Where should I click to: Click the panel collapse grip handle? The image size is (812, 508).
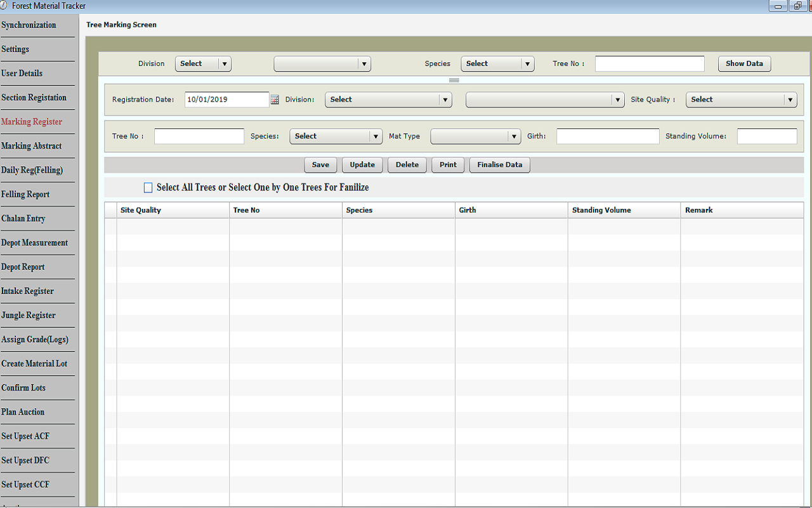pos(454,80)
